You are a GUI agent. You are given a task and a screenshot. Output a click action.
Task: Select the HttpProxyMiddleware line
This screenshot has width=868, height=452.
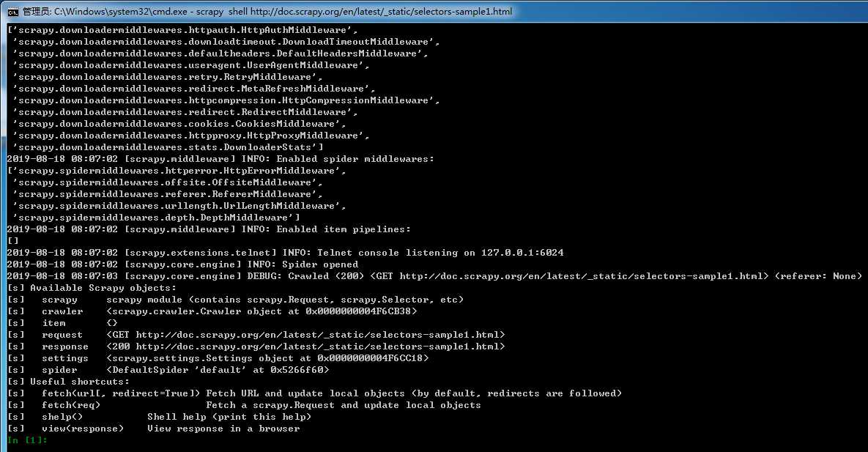[191, 135]
